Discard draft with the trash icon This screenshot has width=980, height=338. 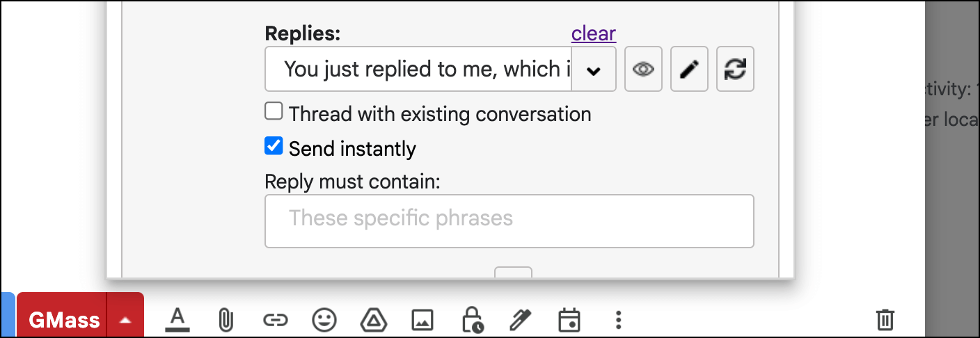[885, 320]
